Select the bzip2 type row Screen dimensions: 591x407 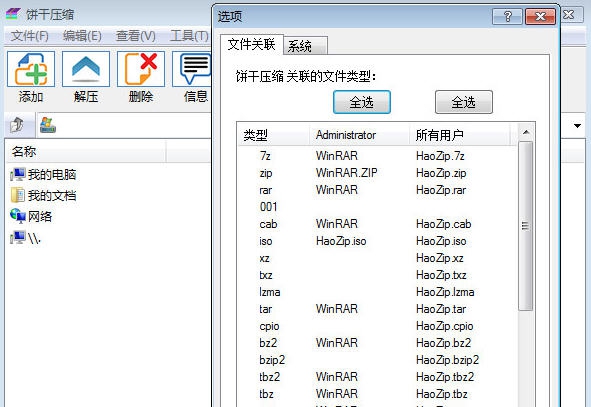pyautogui.click(x=377, y=360)
